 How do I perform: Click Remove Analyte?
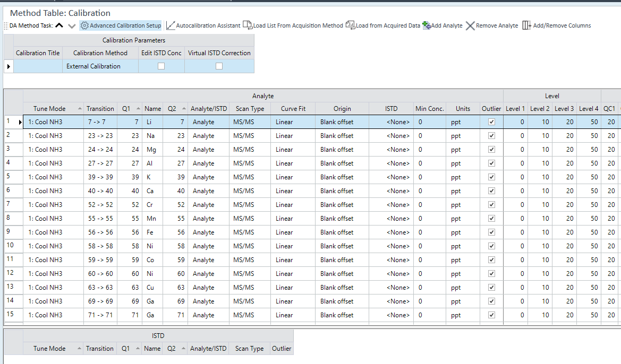point(492,25)
